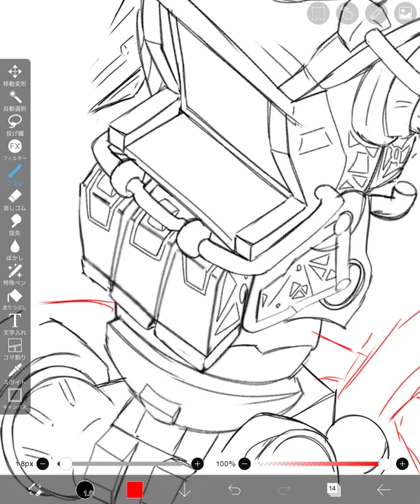Redo the undone stroke
Viewport: 420px width, 504px height.
coord(284,489)
